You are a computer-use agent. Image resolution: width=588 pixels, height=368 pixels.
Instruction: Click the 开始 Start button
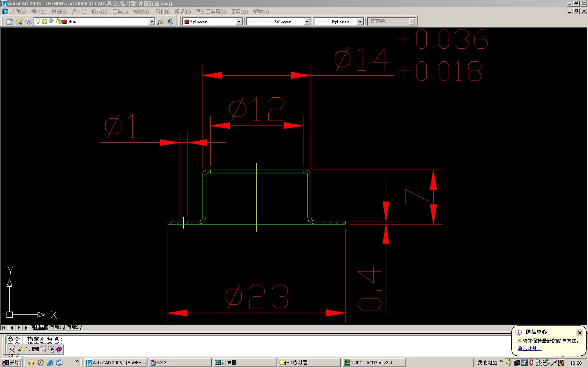point(11,363)
